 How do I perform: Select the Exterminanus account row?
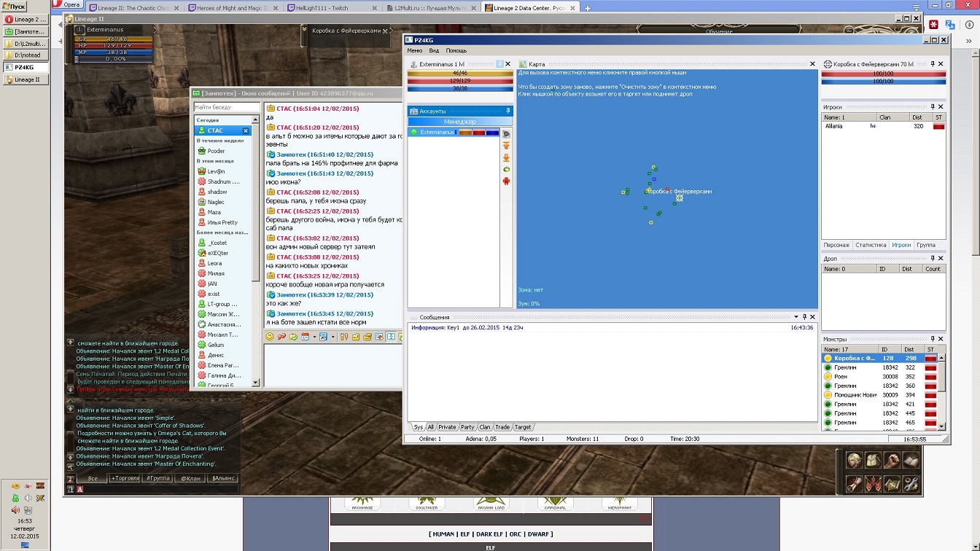tap(454, 133)
